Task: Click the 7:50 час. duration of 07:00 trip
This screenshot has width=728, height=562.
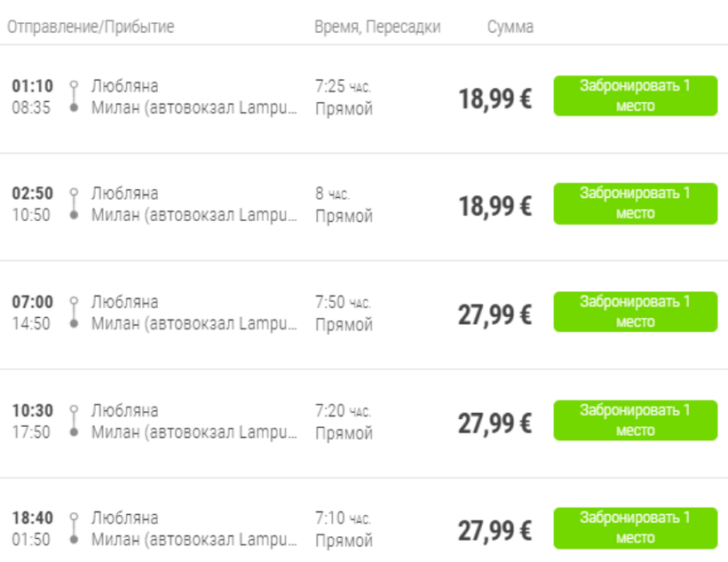Action: pos(343,303)
